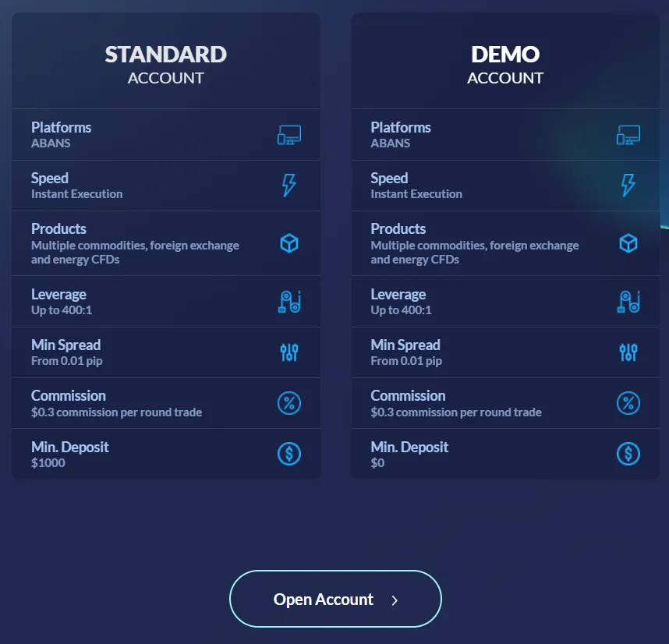Screen dimensions: 669x644
Task: Click the Up to 400:1 Leverage text in Demo
Action: coord(401,310)
